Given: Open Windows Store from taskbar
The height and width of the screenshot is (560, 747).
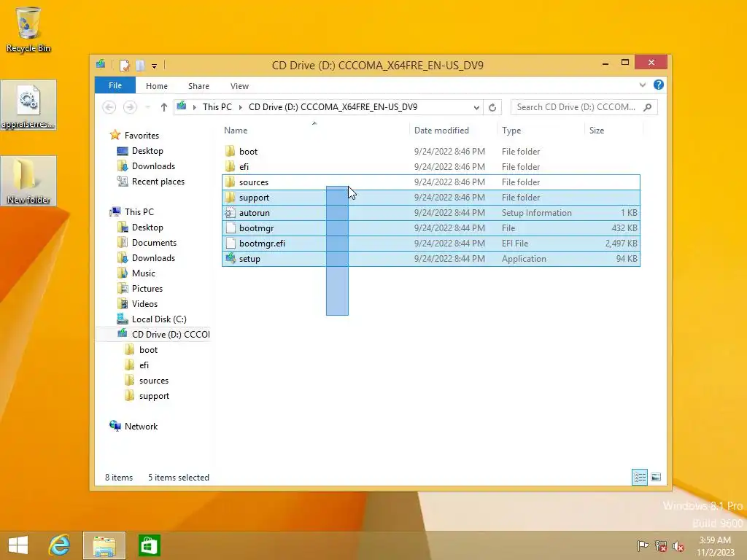Looking at the screenshot, I should (149, 545).
